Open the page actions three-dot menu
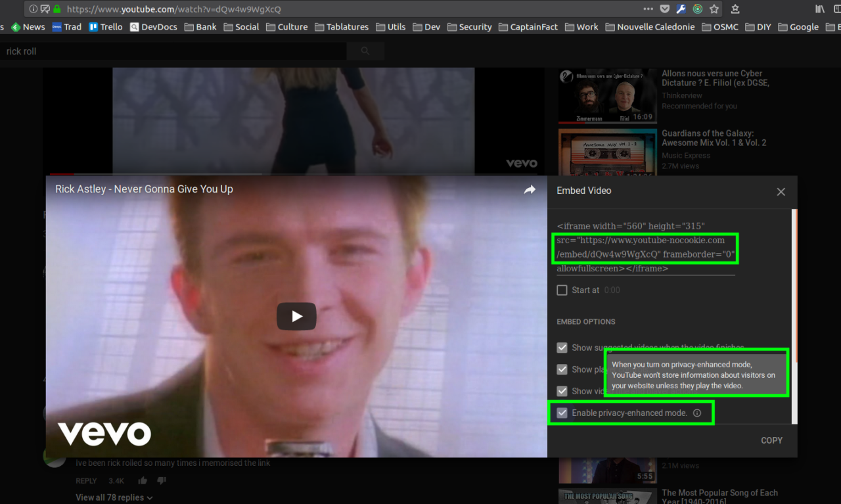 tap(648, 9)
